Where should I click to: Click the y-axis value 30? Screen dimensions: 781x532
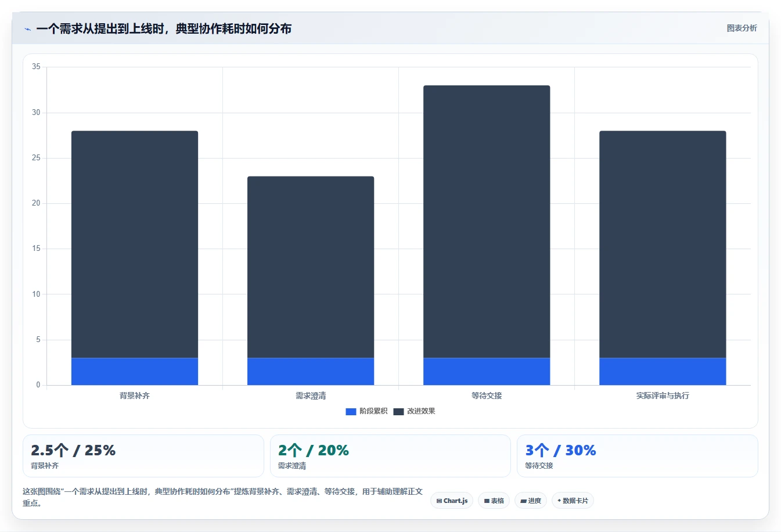click(x=36, y=112)
